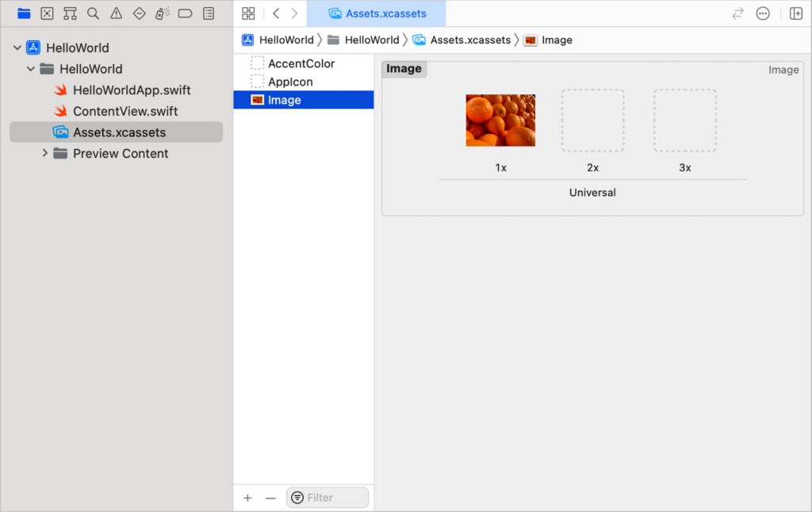Select the AccentColor asset
Image resolution: width=812 pixels, height=512 pixels.
click(303, 63)
